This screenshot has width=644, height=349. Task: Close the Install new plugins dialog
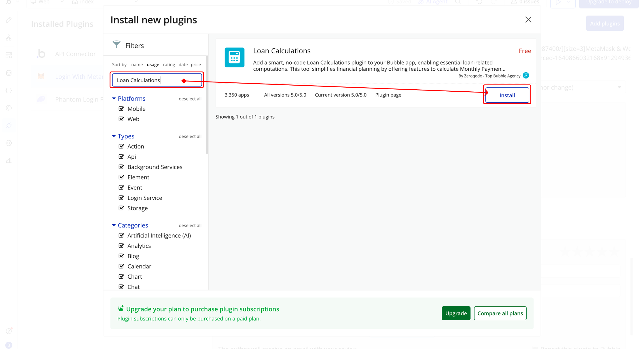click(528, 19)
